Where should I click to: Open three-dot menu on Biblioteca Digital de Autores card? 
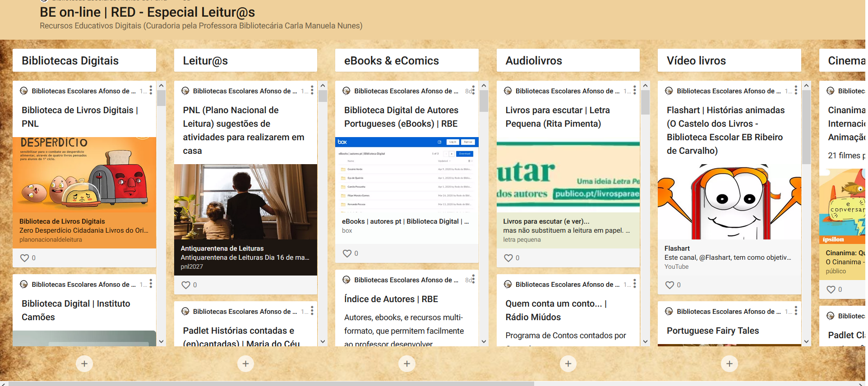[473, 91]
